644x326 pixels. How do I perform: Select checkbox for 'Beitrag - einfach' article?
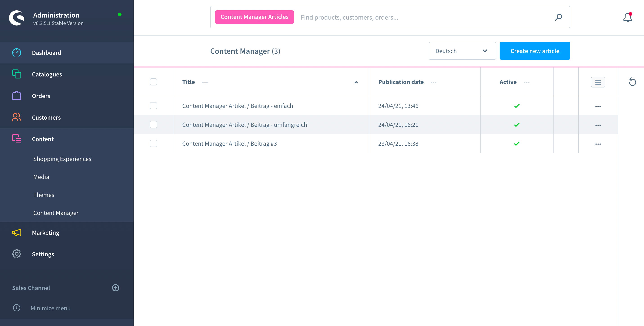click(153, 106)
